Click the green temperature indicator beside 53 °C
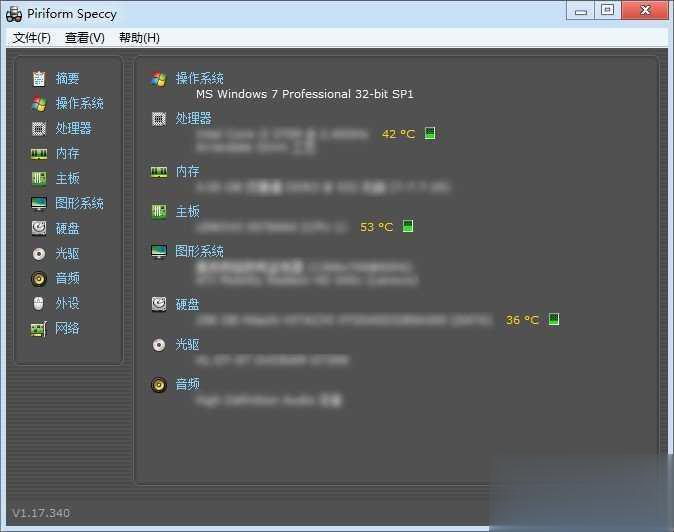Viewport: 674px width, 532px height. tap(408, 226)
